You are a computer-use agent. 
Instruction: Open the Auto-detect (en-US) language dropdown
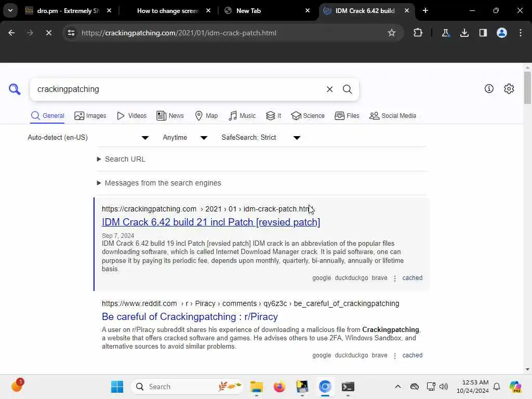point(88,137)
